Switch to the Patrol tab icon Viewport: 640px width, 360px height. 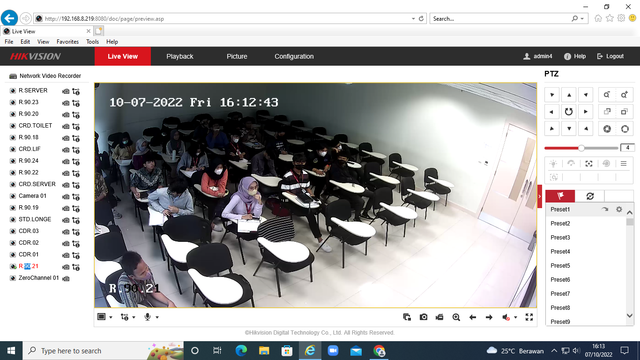pyautogui.click(x=590, y=196)
